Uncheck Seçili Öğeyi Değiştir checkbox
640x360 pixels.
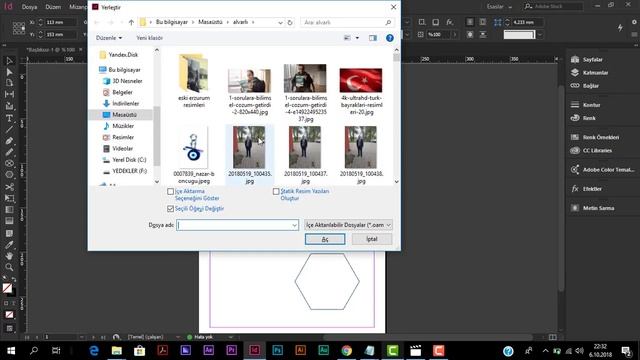pos(171,209)
